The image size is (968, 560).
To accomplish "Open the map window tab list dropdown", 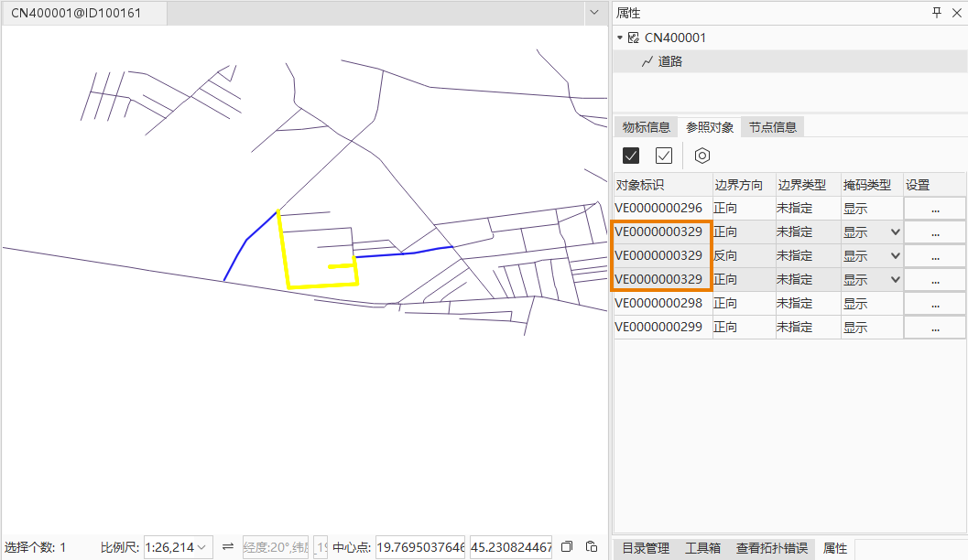I will (593, 13).
